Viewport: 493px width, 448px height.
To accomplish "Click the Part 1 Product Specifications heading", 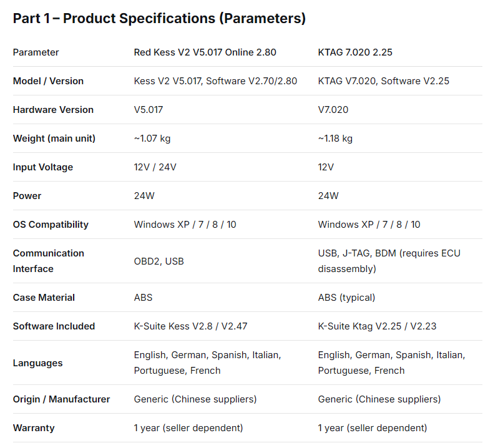I will pyautogui.click(x=159, y=18).
